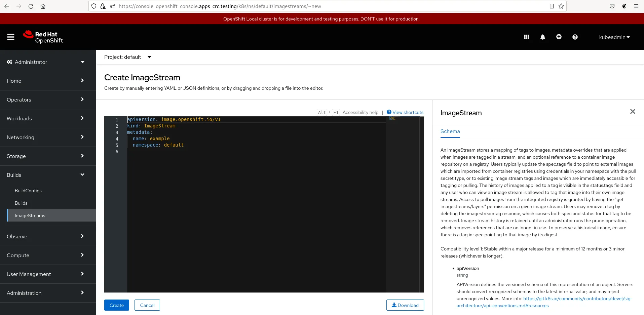Click the Red Hat OpenShift logo
The image size is (644, 315).
pyautogui.click(x=43, y=37)
